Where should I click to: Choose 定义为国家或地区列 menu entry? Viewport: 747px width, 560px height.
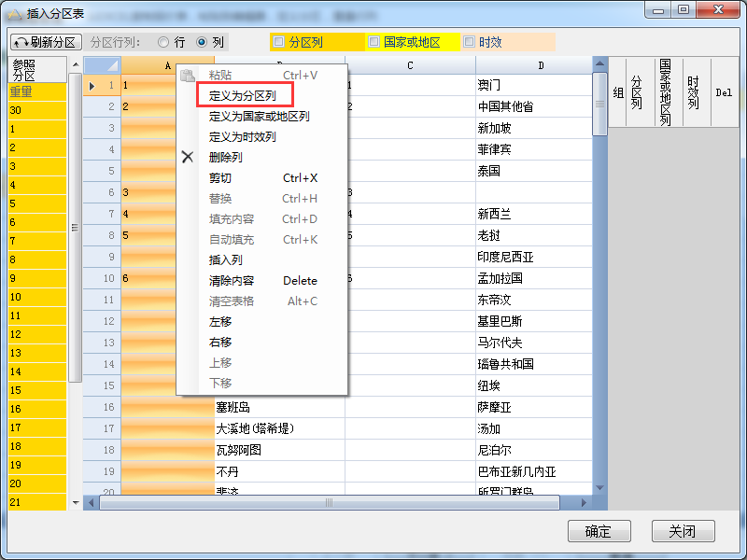pos(259,116)
